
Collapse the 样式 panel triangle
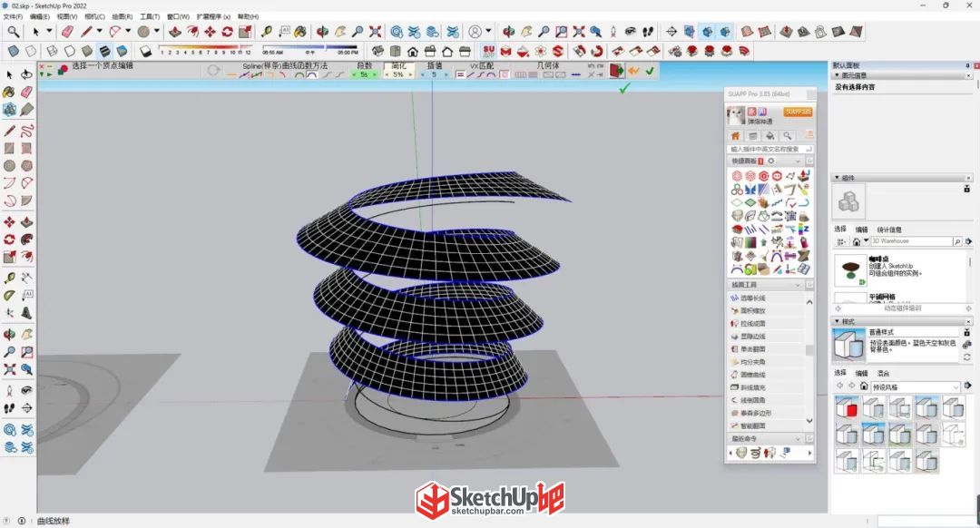pos(838,321)
